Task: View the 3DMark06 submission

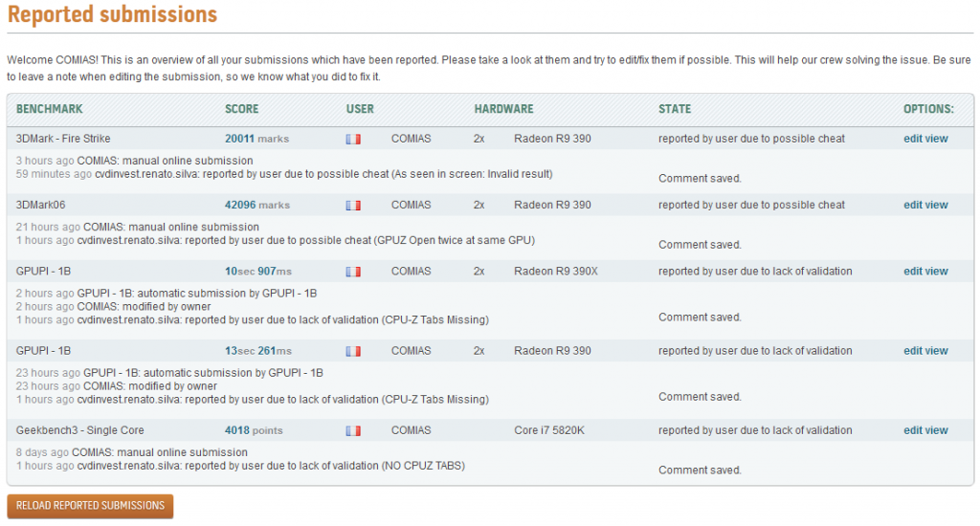Action: tap(936, 205)
